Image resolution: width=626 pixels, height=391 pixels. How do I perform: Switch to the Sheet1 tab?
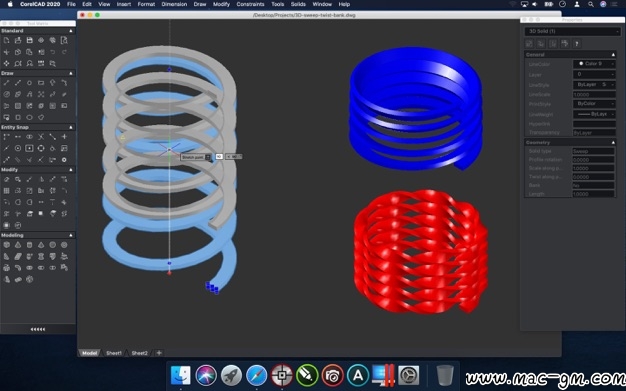click(x=114, y=353)
